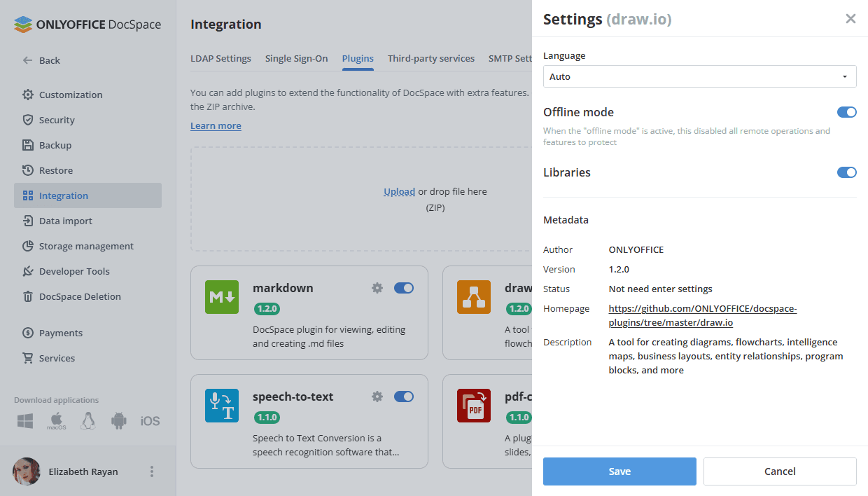Open settings gear for speech-to-text plugin
Image resolution: width=868 pixels, height=496 pixels.
tap(377, 397)
